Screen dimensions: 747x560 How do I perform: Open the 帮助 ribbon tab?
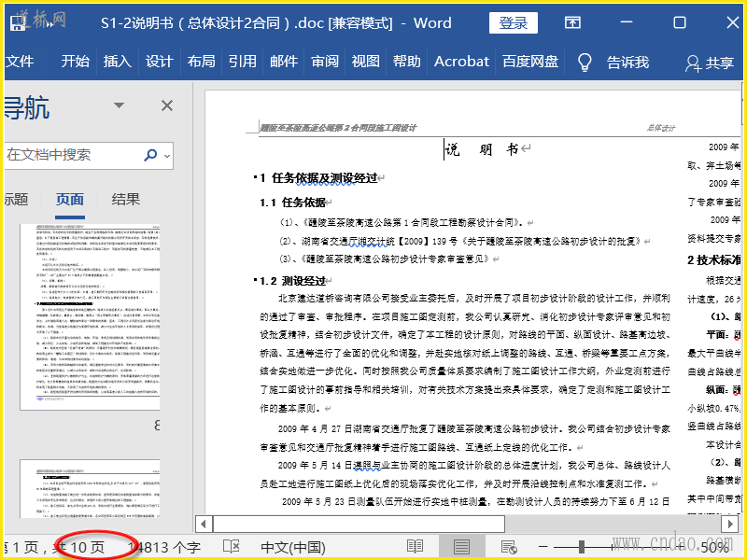[x=407, y=62]
